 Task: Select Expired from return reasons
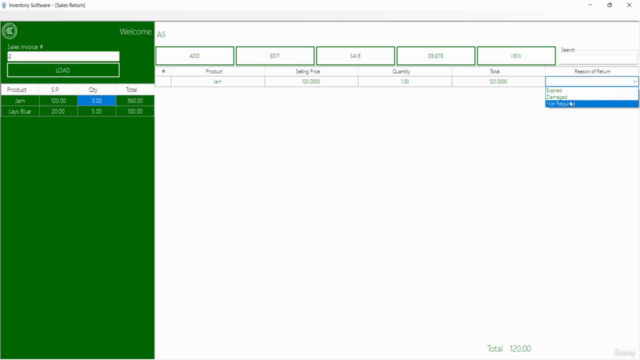point(592,91)
